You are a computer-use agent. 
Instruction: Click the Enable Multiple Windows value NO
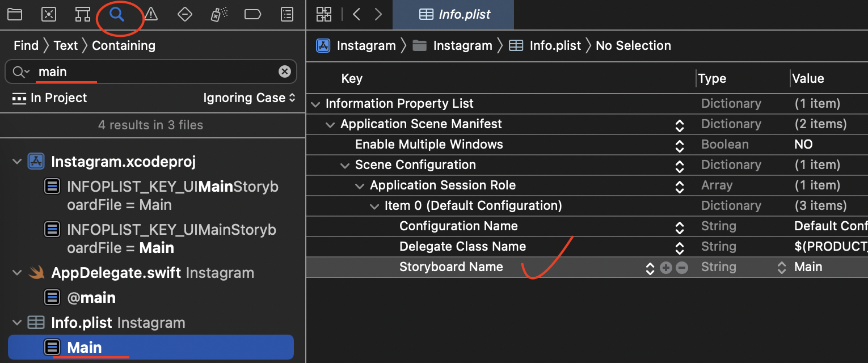click(x=803, y=145)
